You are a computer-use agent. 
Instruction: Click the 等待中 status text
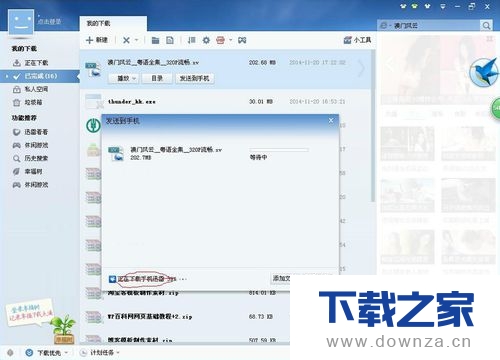click(x=258, y=157)
